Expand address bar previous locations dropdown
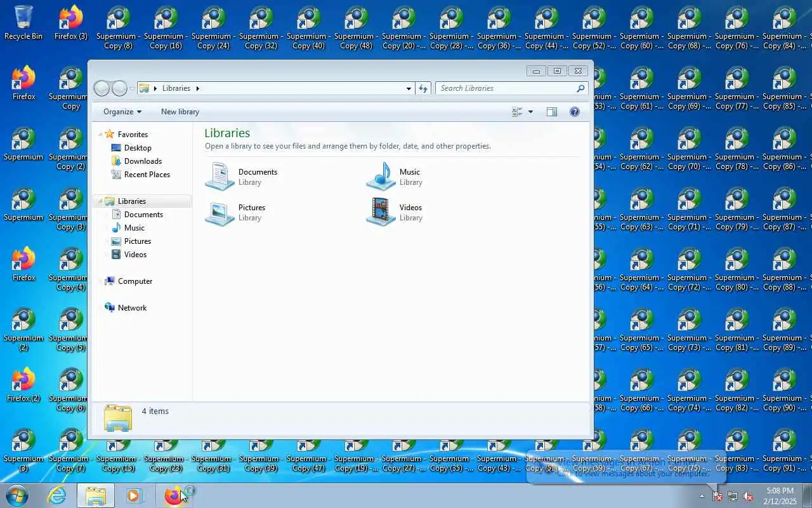 point(409,88)
